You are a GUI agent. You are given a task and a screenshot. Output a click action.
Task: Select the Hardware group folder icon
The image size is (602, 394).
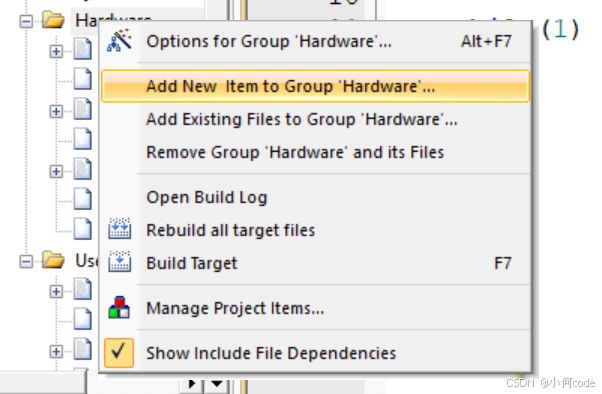[x=53, y=20]
